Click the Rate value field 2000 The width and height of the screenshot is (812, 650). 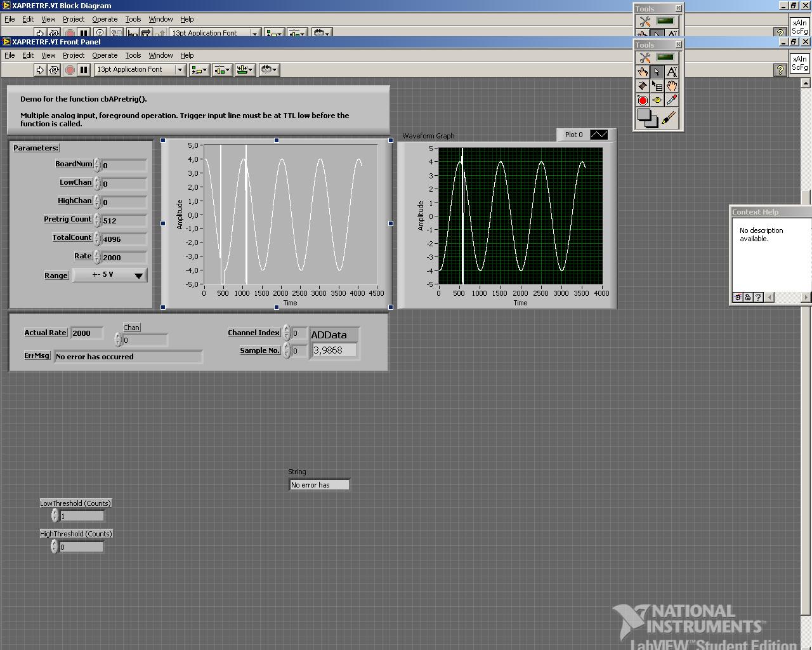pos(124,258)
